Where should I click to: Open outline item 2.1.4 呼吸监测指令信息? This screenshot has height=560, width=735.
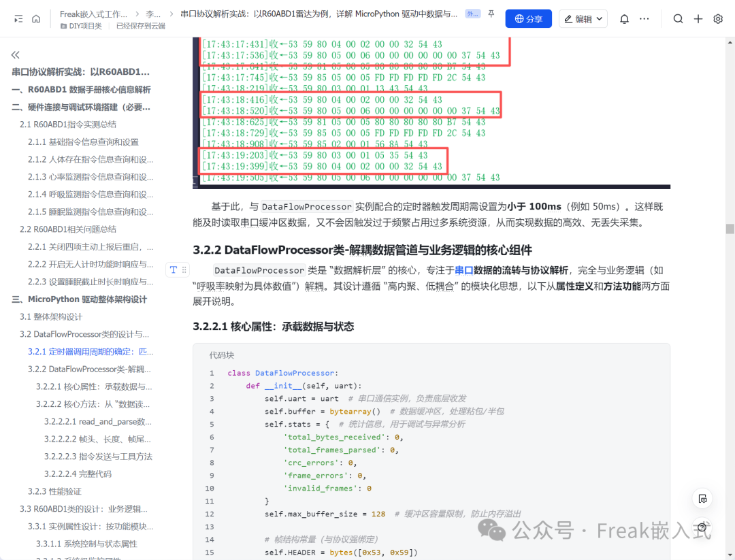(91, 194)
